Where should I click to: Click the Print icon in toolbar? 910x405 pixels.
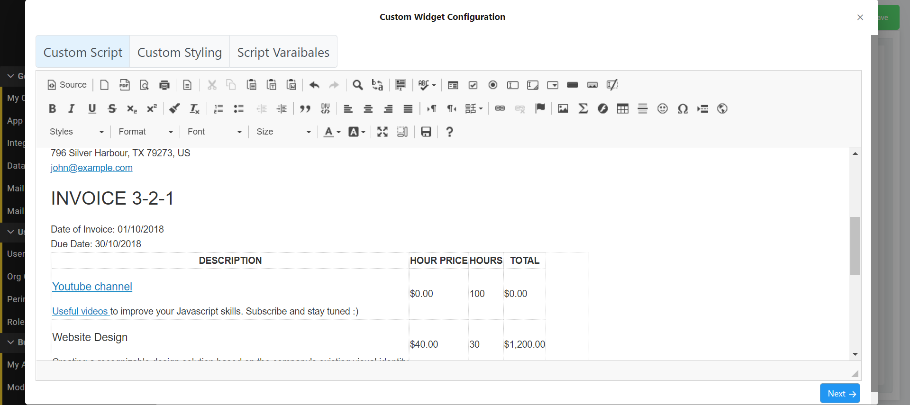pos(164,85)
